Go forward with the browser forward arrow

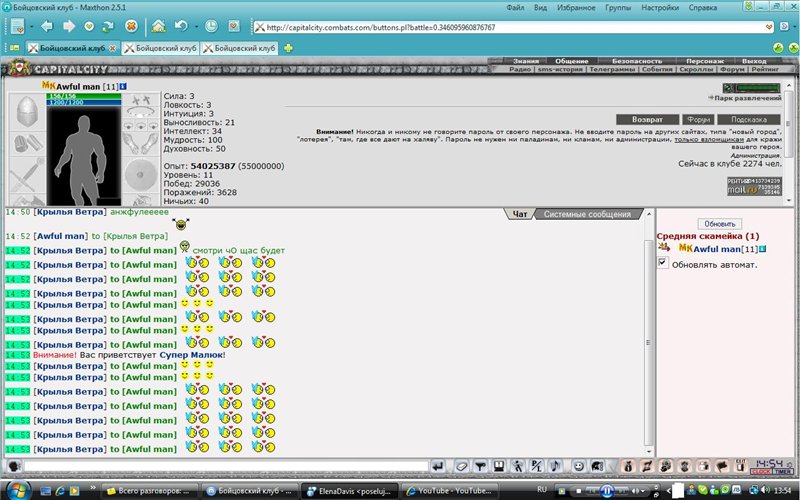coord(68,26)
